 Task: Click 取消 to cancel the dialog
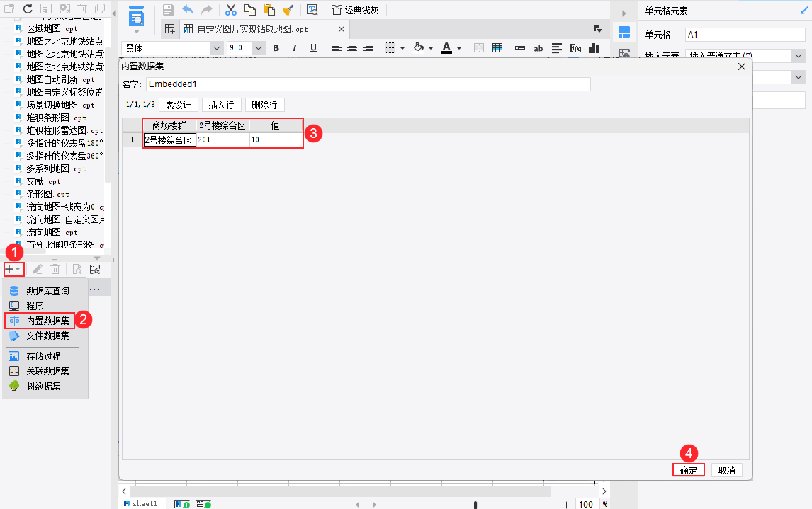726,470
